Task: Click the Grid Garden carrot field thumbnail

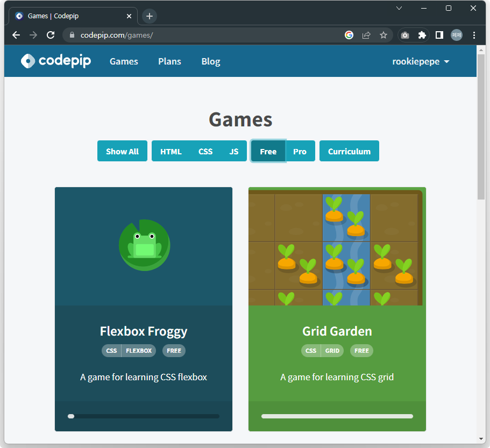Action: pyautogui.click(x=337, y=246)
